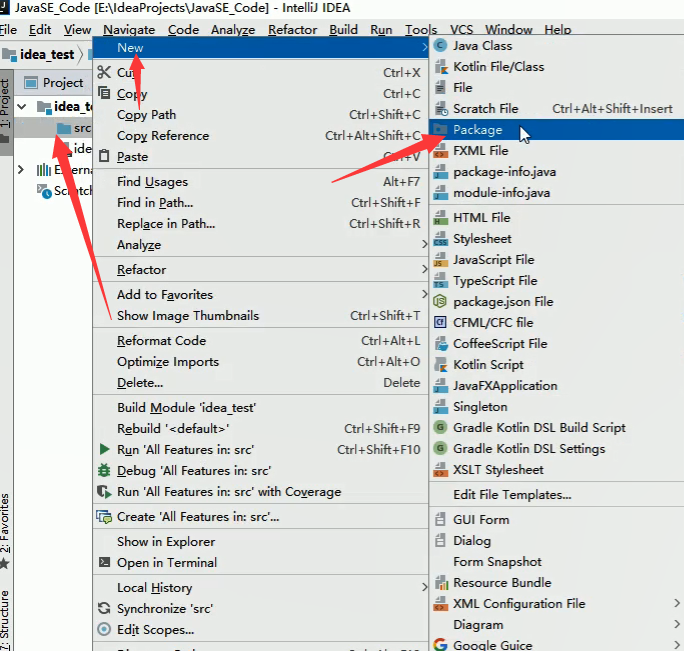This screenshot has height=651, width=684.
Task: Click the package.json File icon
Action: coord(441,302)
